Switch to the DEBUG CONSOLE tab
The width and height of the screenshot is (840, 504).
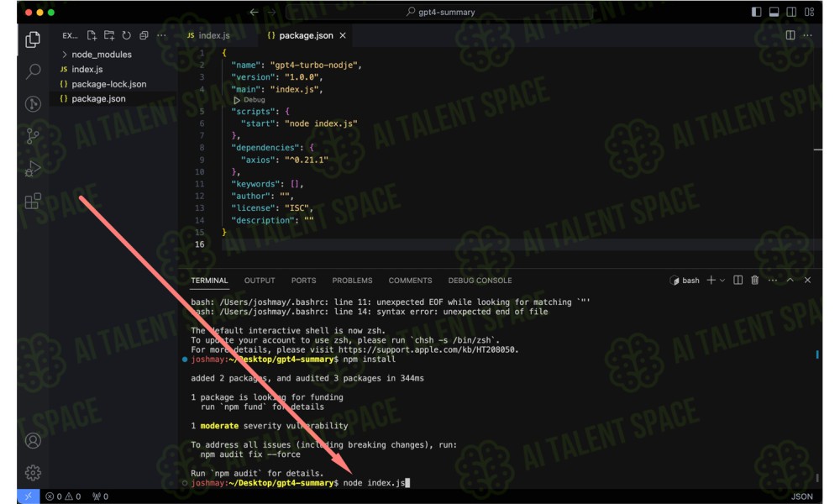coord(480,281)
